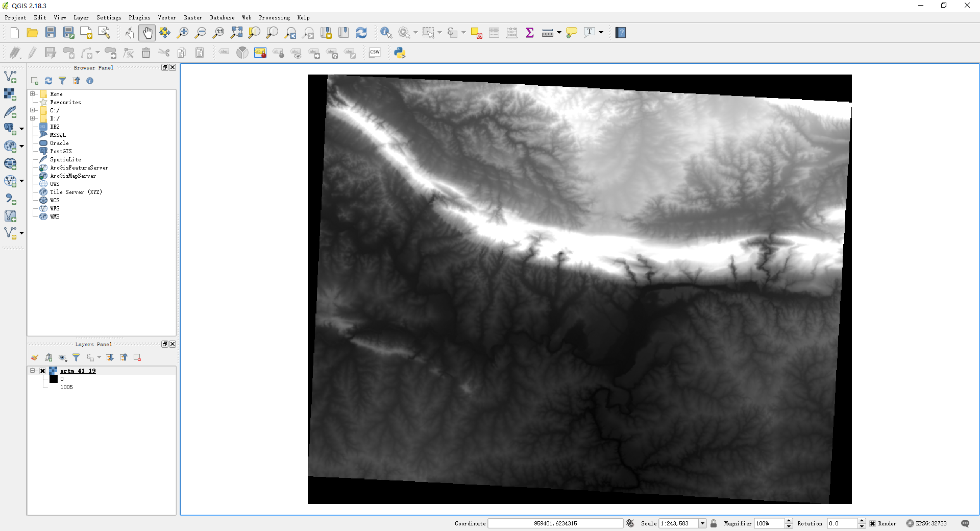Screen dimensions: 980x531
Task: Open Measure tool dropdown arrow
Action: pyautogui.click(x=559, y=33)
